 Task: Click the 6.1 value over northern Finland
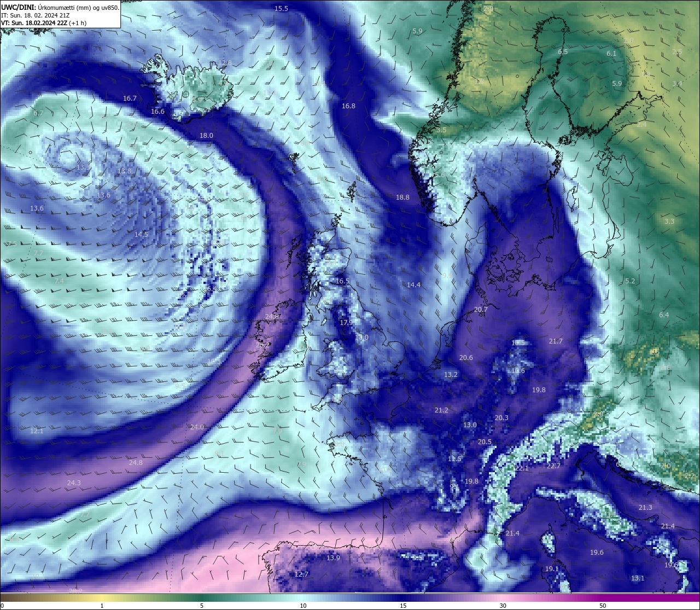[x=611, y=54]
